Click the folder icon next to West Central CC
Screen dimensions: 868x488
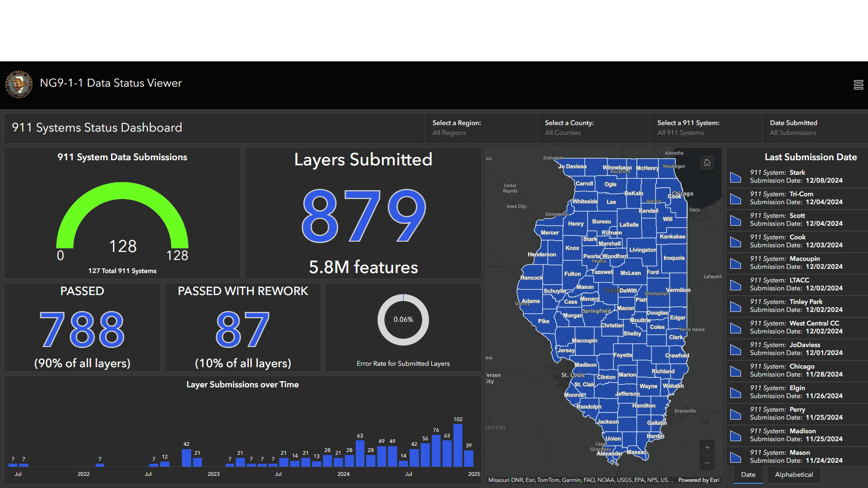(x=735, y=328)
